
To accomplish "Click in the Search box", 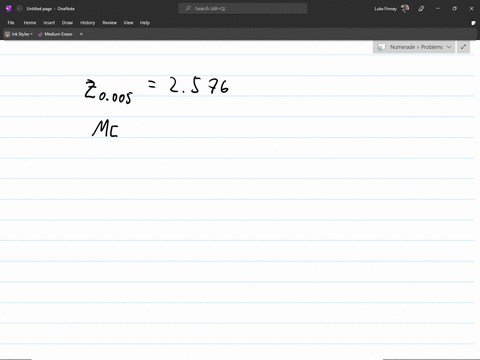I will coord(243,9).
